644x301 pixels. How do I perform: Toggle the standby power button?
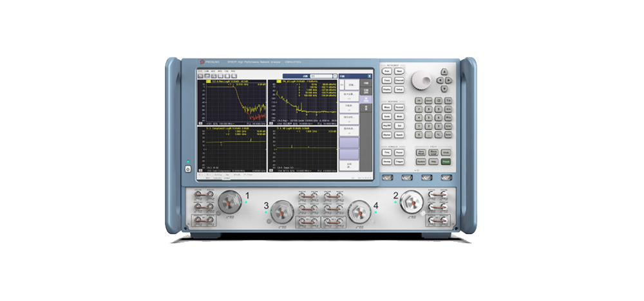pyautogui.click(x=187, y=169)
